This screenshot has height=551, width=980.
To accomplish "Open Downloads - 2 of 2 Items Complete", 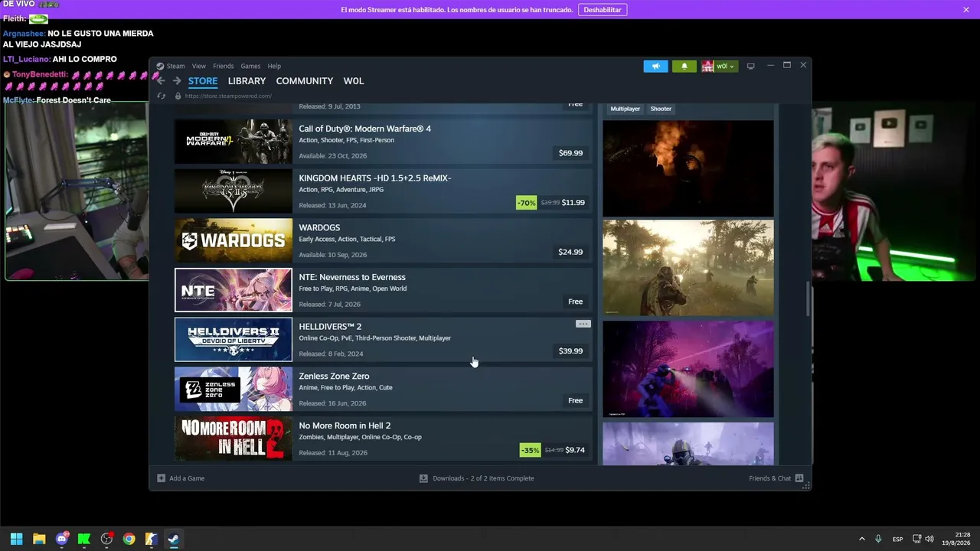I will click(x=483, y=478).
